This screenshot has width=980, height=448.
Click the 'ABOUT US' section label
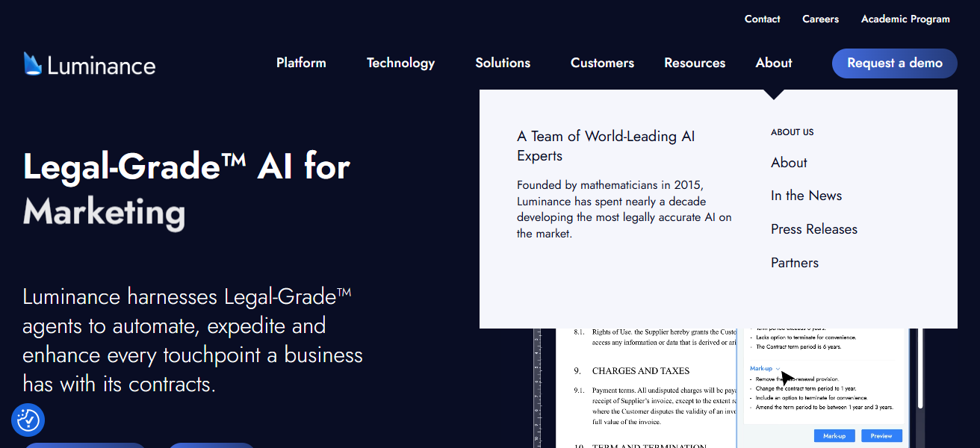pyautogui.click(x=793, y=132)
